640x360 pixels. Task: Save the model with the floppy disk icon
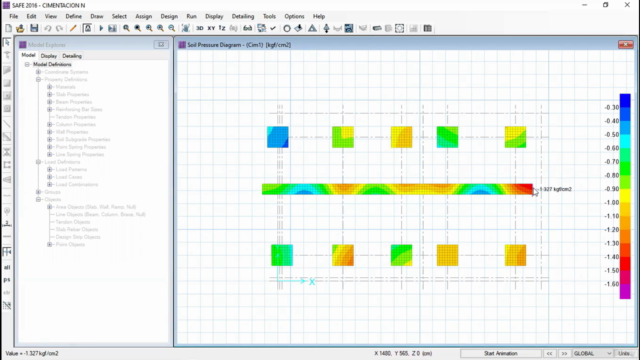click(x=34, y=28)
